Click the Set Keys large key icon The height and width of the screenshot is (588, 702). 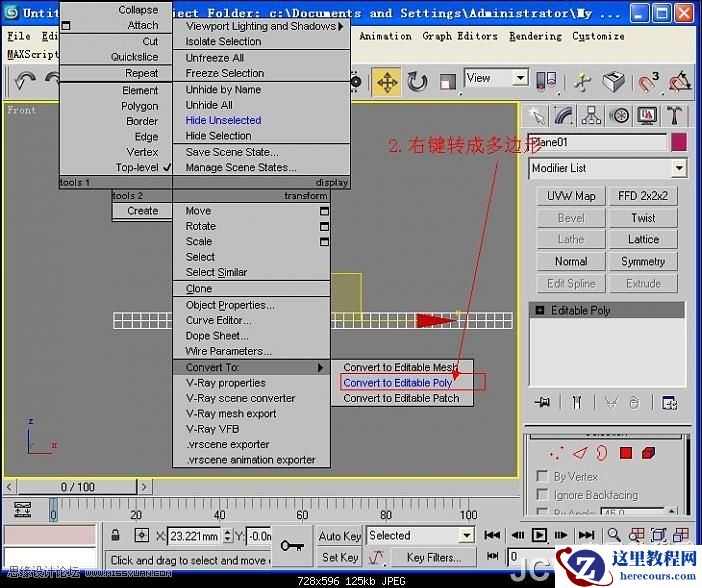tap(292, 546)
